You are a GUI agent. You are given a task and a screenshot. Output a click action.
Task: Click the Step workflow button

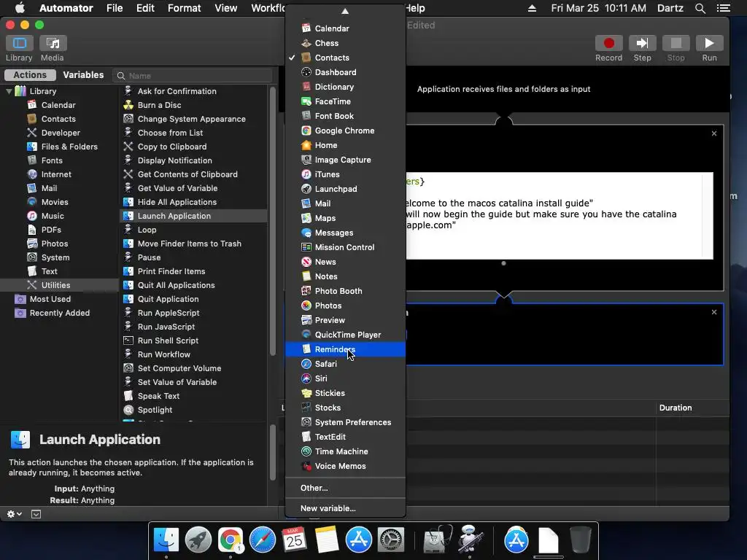click(x=642, y=43)
